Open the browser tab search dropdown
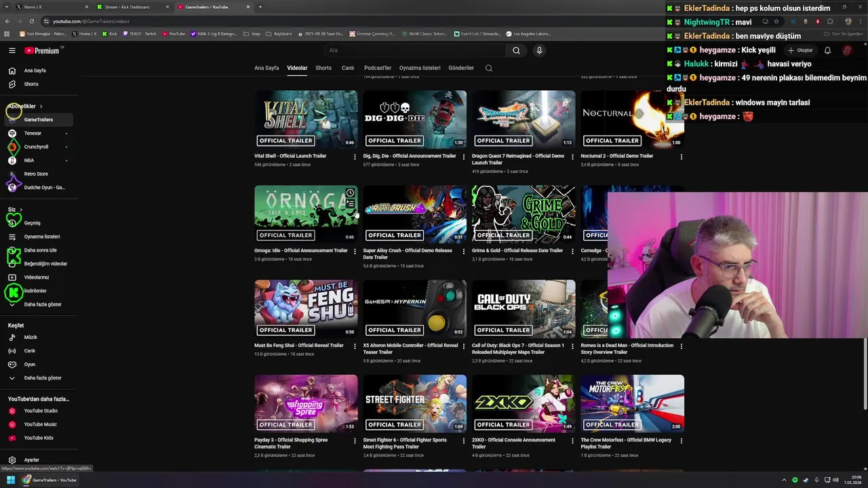The image size is (868, 488). tap(5, 7)
